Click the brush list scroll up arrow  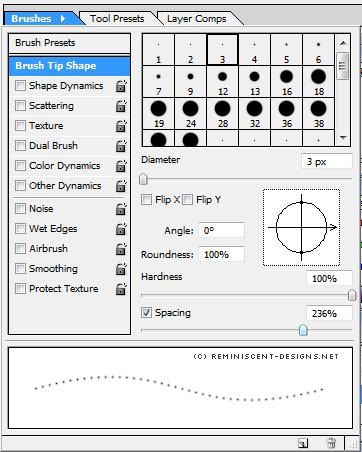click(x=343, y=43)
